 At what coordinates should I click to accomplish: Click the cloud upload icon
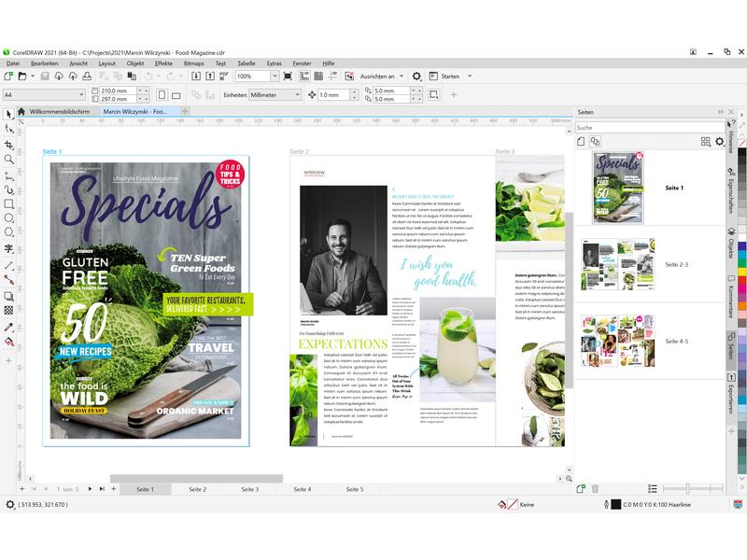coord(73,77)
